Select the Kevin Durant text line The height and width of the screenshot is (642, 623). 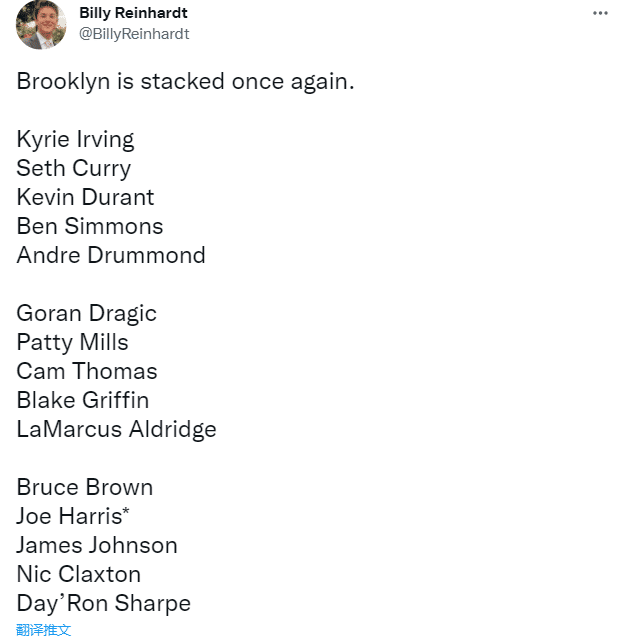(85, 197)
